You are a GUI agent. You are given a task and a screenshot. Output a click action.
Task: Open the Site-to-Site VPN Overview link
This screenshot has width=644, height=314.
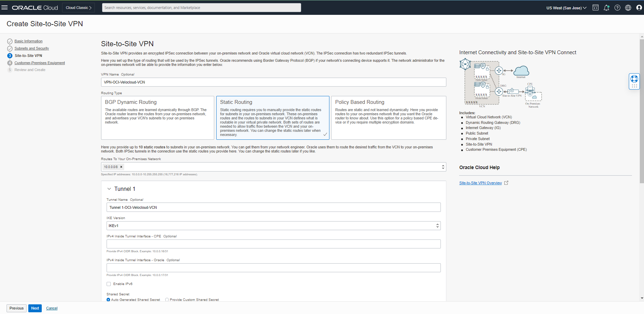[x=480, y=183]
